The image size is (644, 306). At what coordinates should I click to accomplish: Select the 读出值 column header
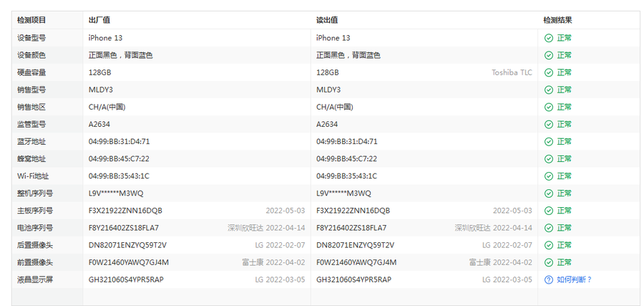(x=327, y=20)
